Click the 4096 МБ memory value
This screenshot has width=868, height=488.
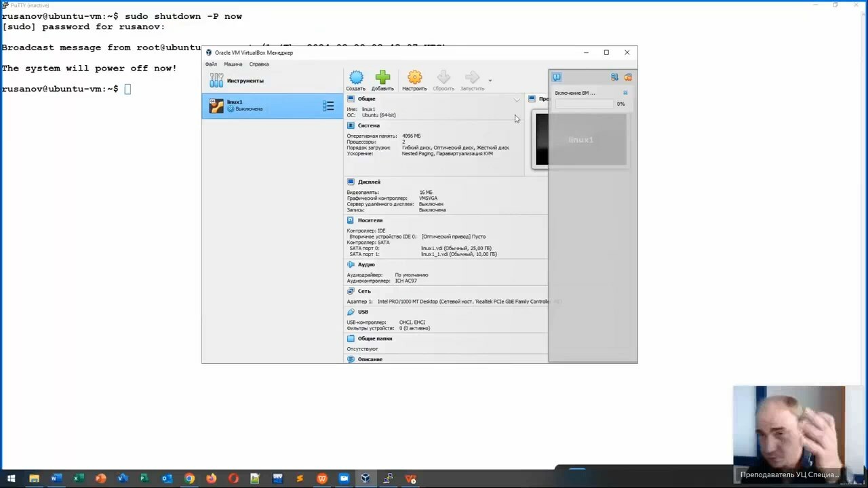(411, 136)
